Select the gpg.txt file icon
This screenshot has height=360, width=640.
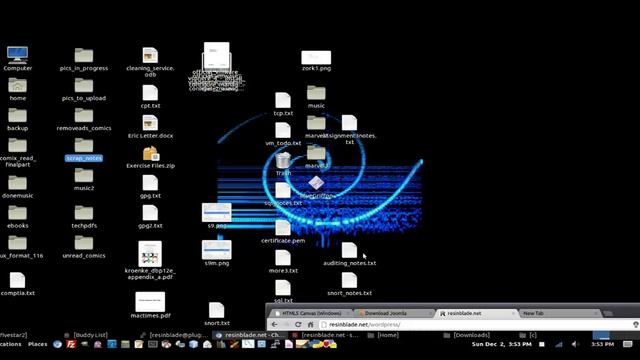click(x=150, y=183)
